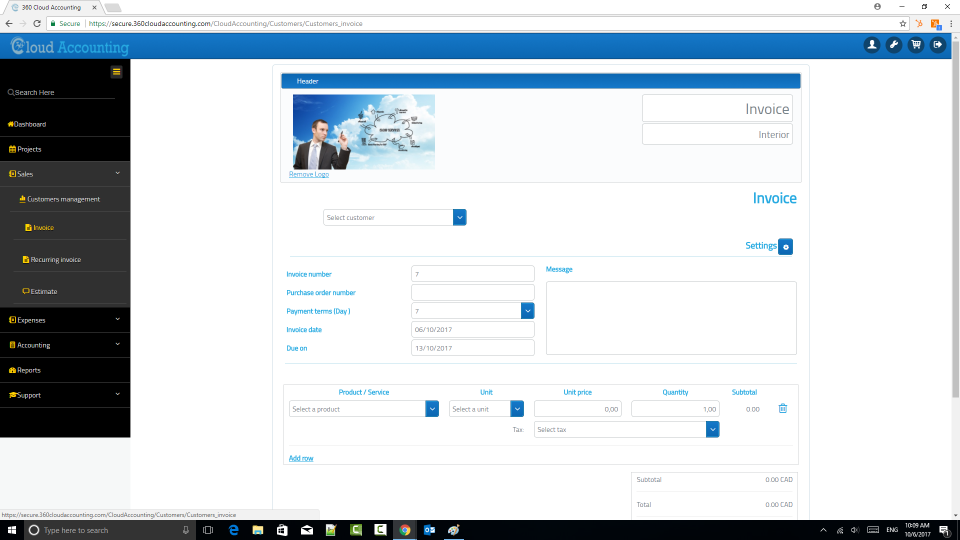
Task: Open Mail app from taskbar
Action: coord(307,530)
